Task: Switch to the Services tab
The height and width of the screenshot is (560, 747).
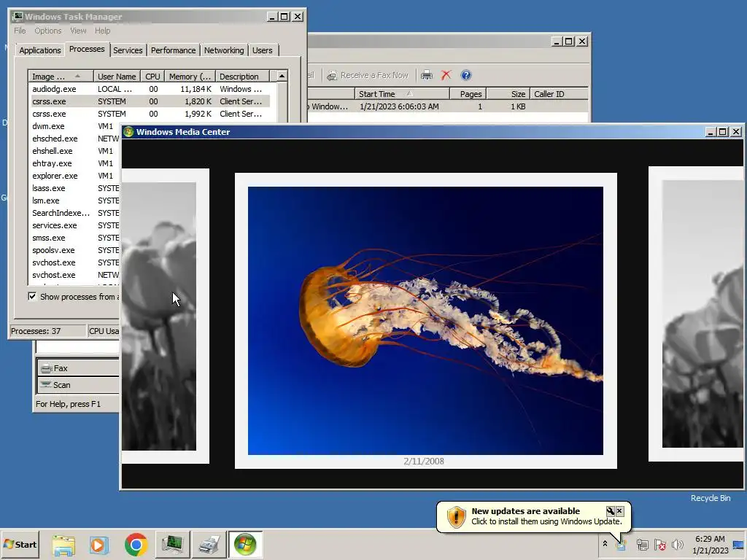Action: pos(128,50)
